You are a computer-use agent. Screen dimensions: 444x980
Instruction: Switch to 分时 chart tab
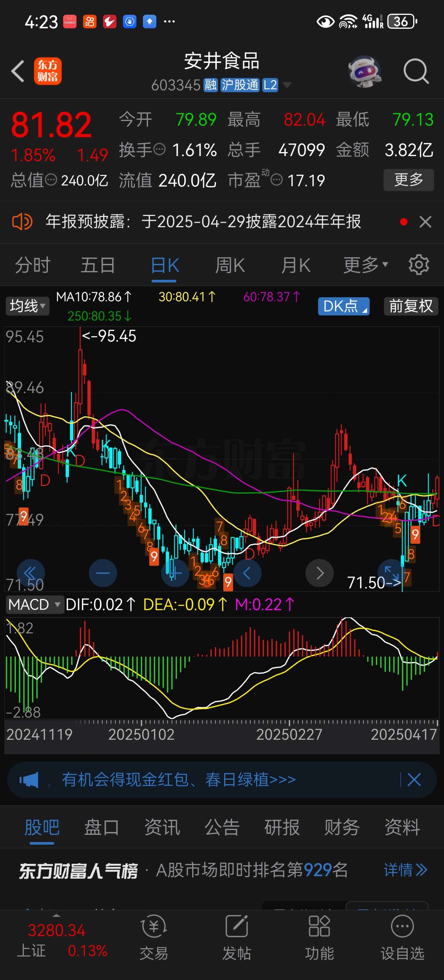[x=33, y=265]
